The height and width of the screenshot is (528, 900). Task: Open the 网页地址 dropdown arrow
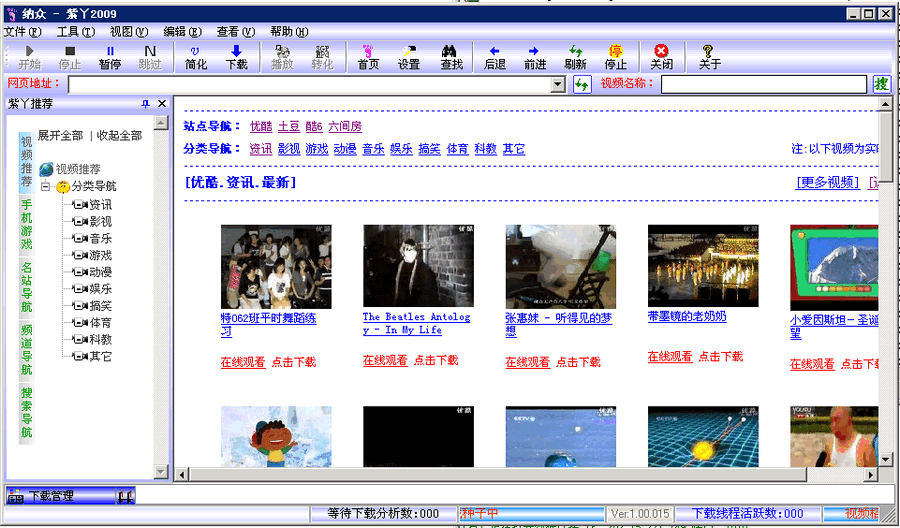558,85
